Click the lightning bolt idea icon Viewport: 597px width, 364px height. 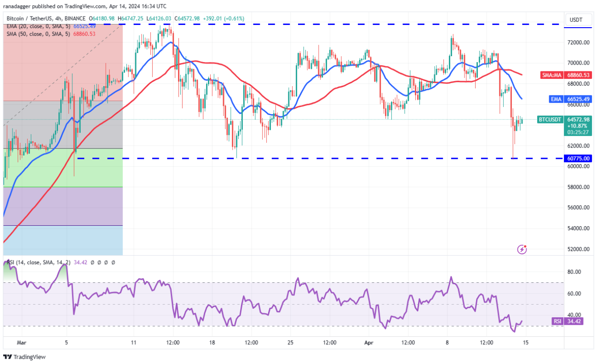point(522,249)
